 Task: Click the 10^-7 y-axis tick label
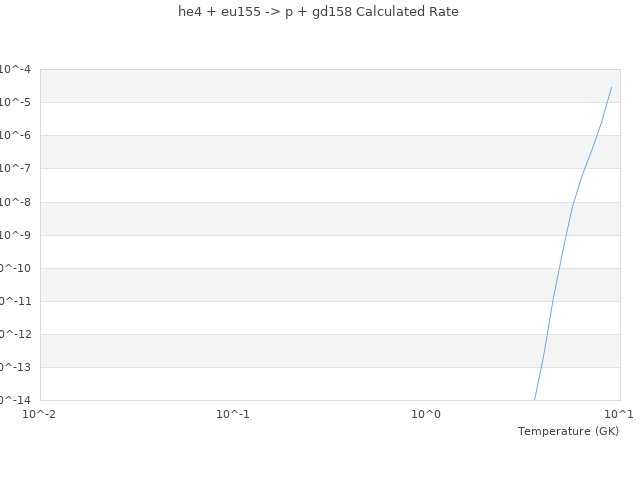coord(15,168)
